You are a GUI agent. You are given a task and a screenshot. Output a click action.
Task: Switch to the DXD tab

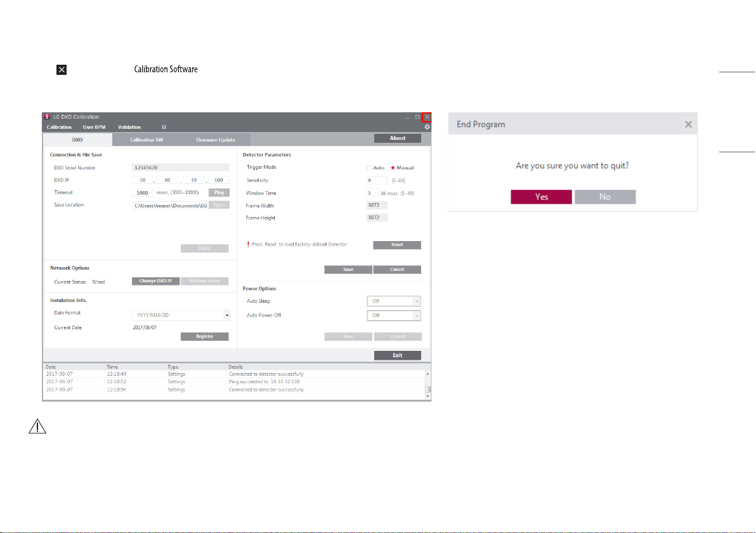tap(77, 140)
